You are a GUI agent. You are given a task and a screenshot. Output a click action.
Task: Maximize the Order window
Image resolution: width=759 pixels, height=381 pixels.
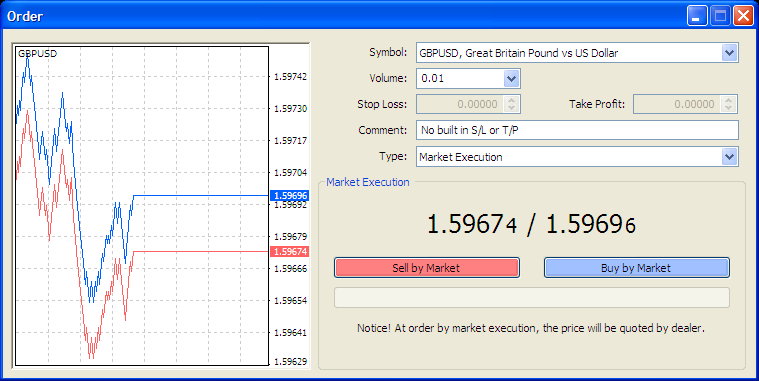click(x=720, y=16)
